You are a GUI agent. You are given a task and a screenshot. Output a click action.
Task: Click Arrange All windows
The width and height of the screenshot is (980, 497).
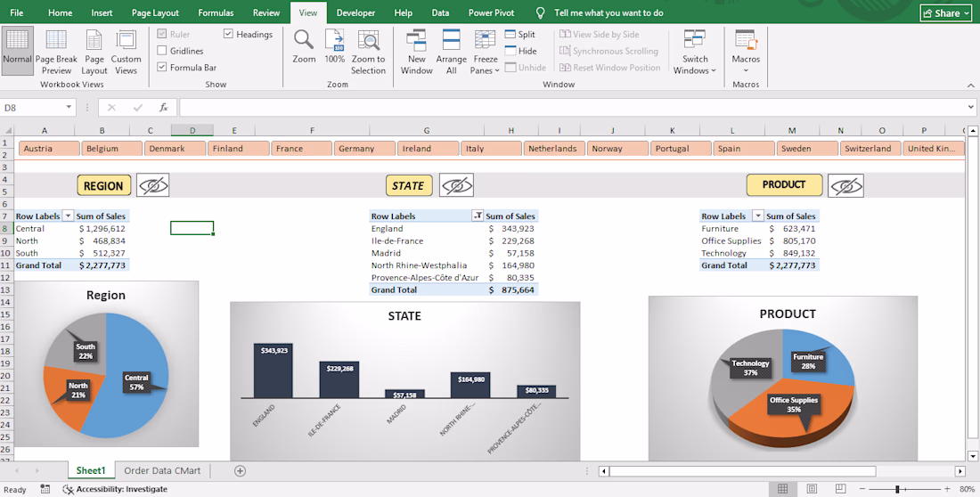coord(452,52)
